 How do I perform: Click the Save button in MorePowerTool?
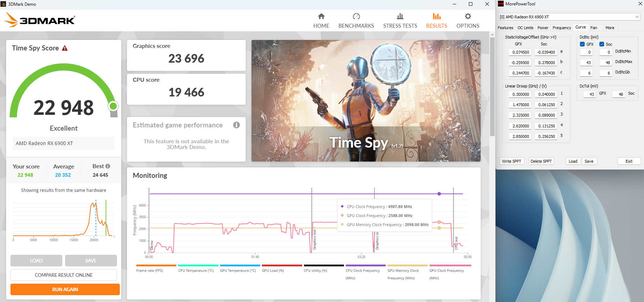[589, 161]
